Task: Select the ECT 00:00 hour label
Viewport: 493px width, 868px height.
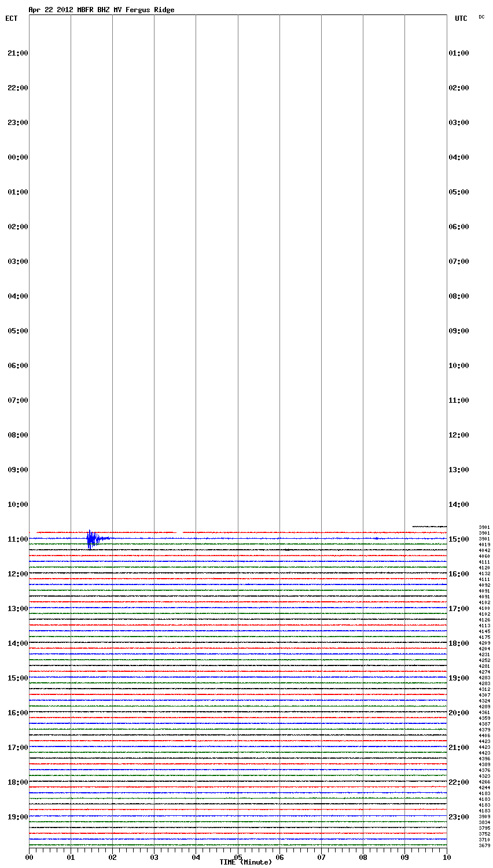Action: [18, 157]
